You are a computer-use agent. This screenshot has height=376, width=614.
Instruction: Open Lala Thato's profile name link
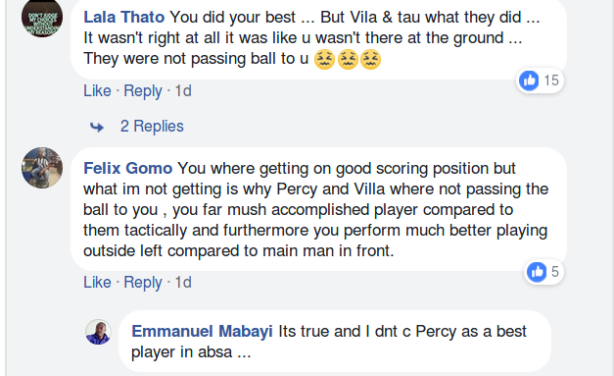124,17
